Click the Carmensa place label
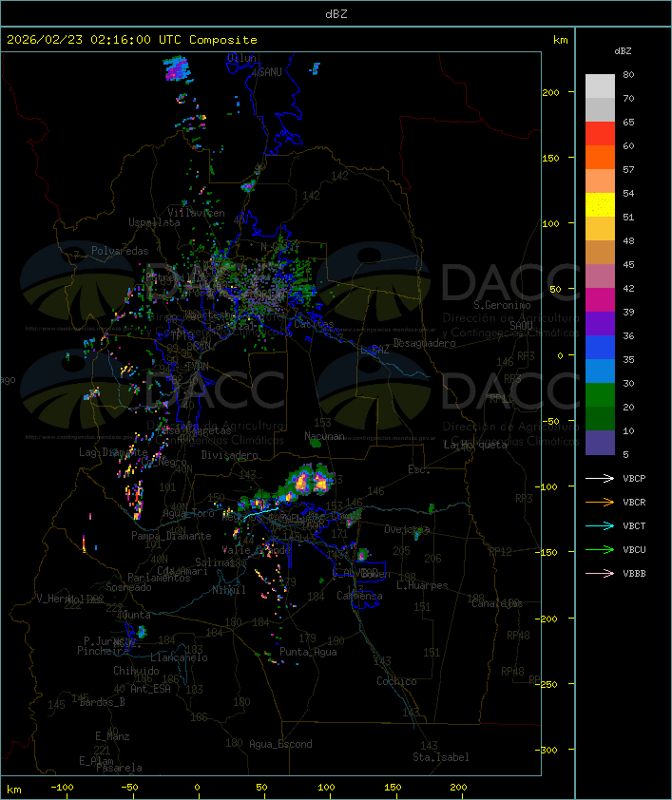Image resolution: width=672 pixels, height=800 pixels. [359, 596]
